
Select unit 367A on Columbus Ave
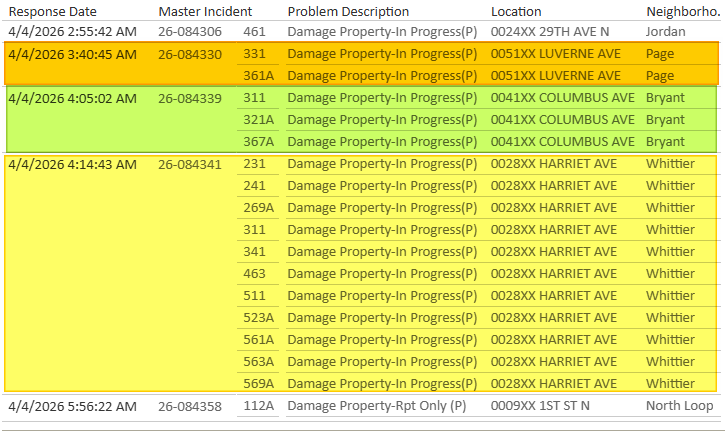click(258, 142)
